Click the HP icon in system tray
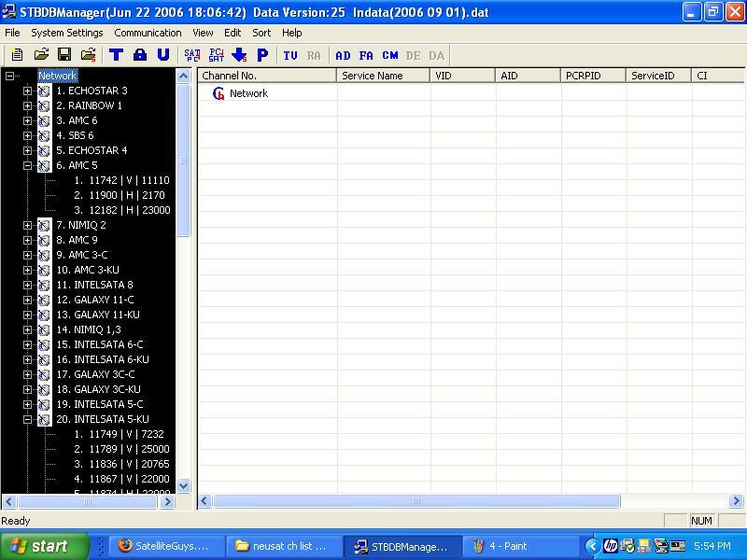This screenshot has width=747, height=560. 611,546
